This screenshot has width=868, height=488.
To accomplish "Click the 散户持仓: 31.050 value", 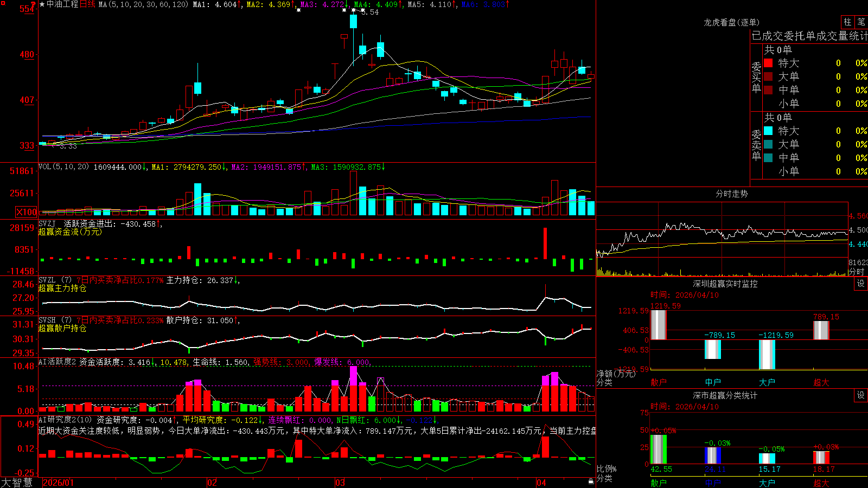I will click(x=200, y=320).
